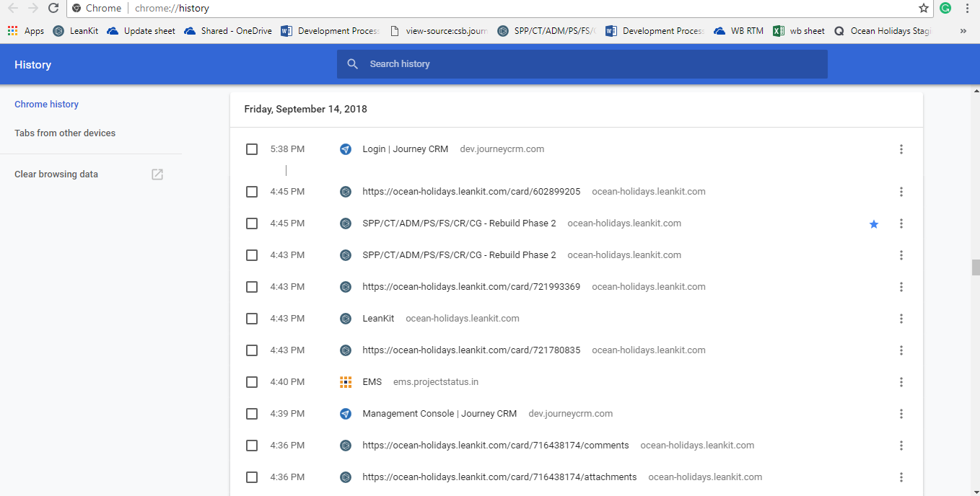980x496 pixels.
Task: Open the Grammarly extension icon
Action: (x=945, y=8)
